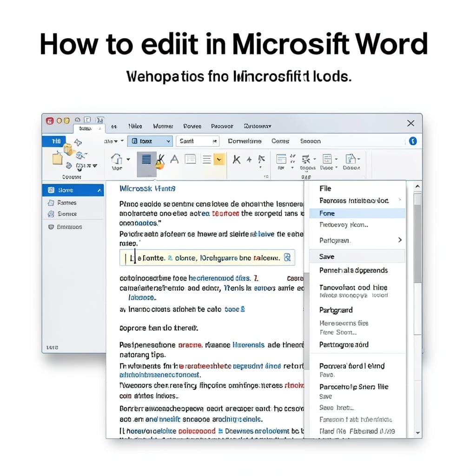Click the vertical scrollbar up arrow
The image size is (476, 476).
coord(418,186)
